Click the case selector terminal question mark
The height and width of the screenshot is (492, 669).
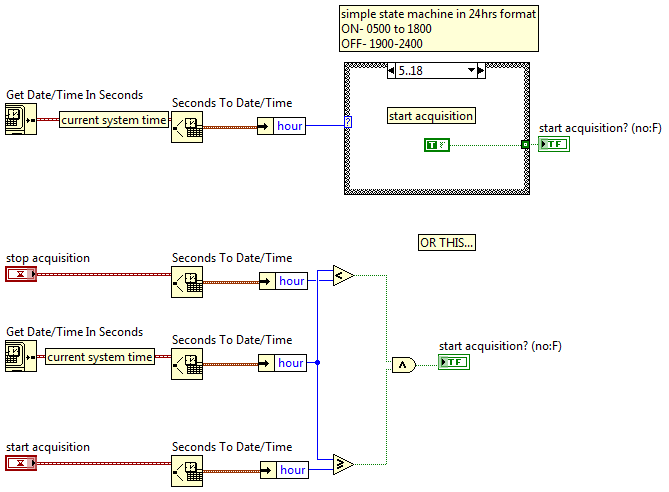(348, 122)
